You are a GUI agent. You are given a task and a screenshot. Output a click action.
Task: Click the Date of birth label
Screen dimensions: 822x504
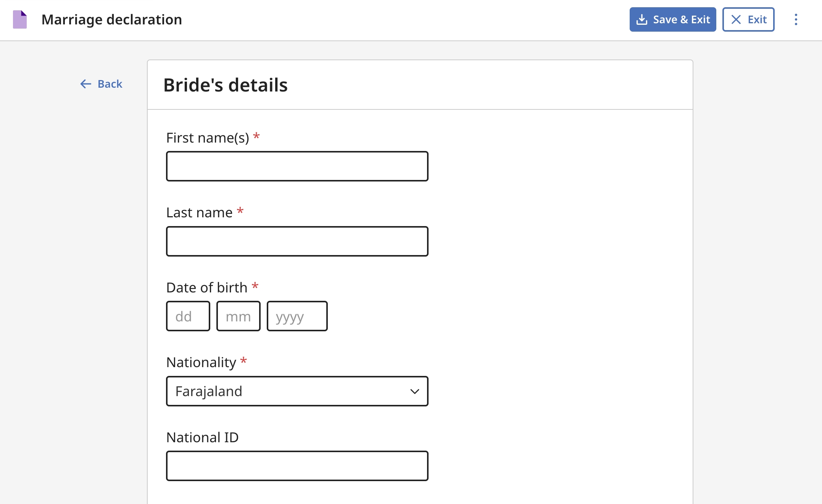click(x=207, y=287)
